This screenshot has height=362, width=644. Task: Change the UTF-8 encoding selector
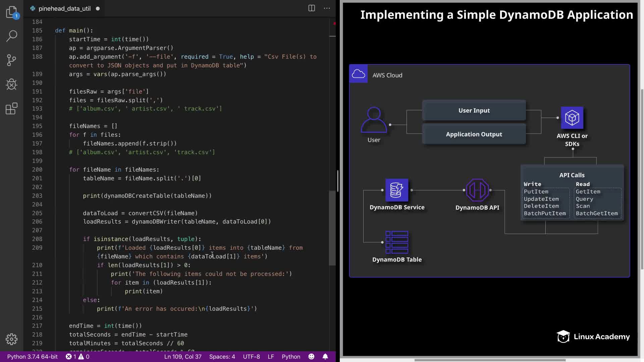(x=251, y=357)
